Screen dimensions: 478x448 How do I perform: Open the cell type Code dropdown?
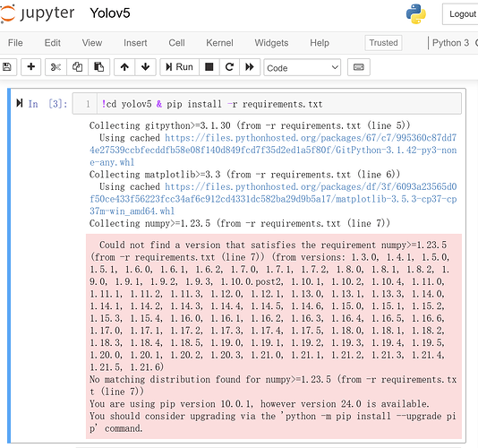pyautogui.click(x=302, y=67)
